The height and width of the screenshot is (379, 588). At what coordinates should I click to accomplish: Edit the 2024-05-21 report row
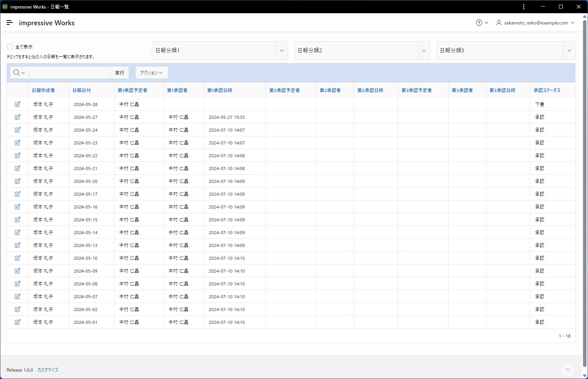[17, 168]
